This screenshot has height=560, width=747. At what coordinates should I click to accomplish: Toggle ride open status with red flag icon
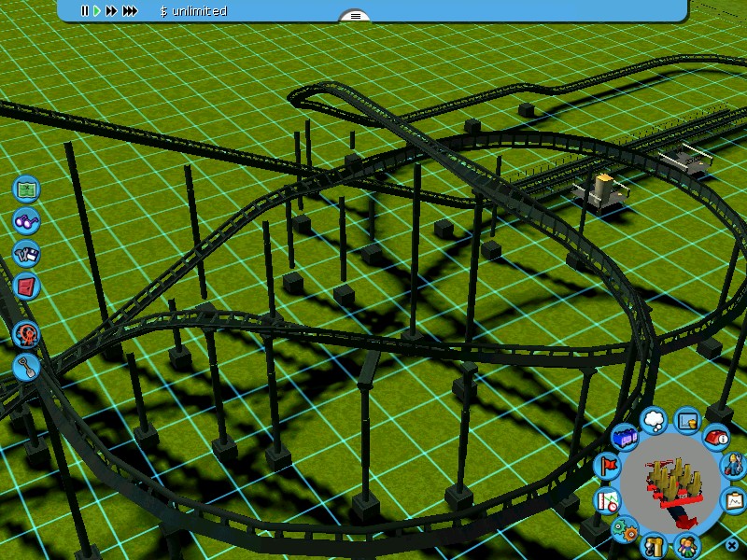tap(608, 466)
